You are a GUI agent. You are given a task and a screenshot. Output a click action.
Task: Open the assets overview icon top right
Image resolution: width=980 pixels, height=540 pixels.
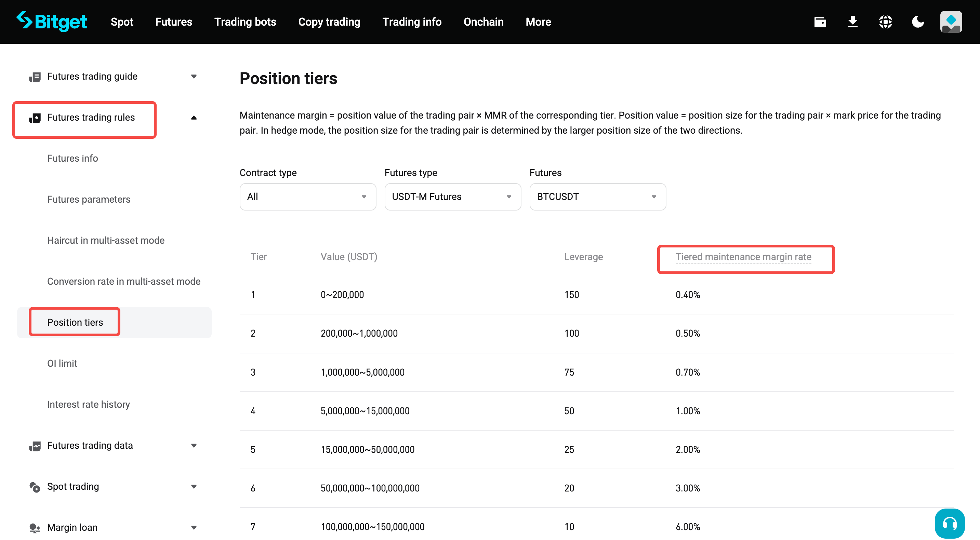(x=820, y=22)
